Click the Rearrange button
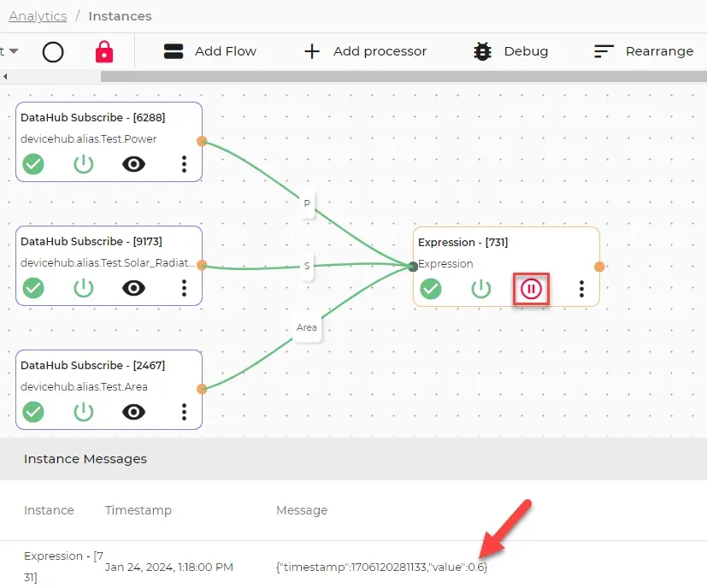The height and width of the screenshot is (588, 707). tap(644, 51)
